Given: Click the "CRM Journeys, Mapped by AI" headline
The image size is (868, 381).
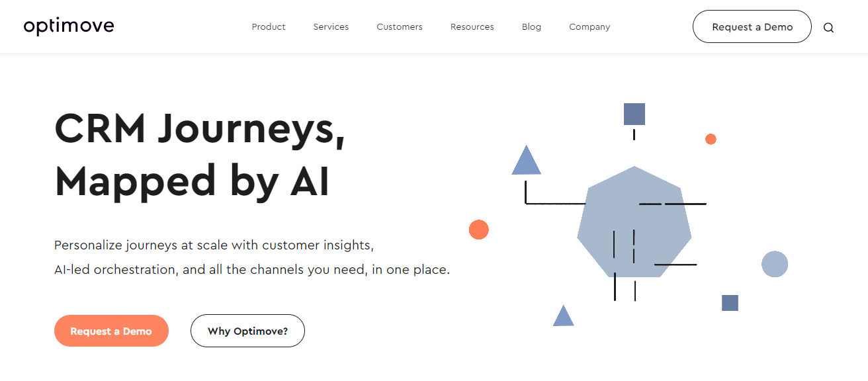Looking at the screenshot, I should point(199,154).
